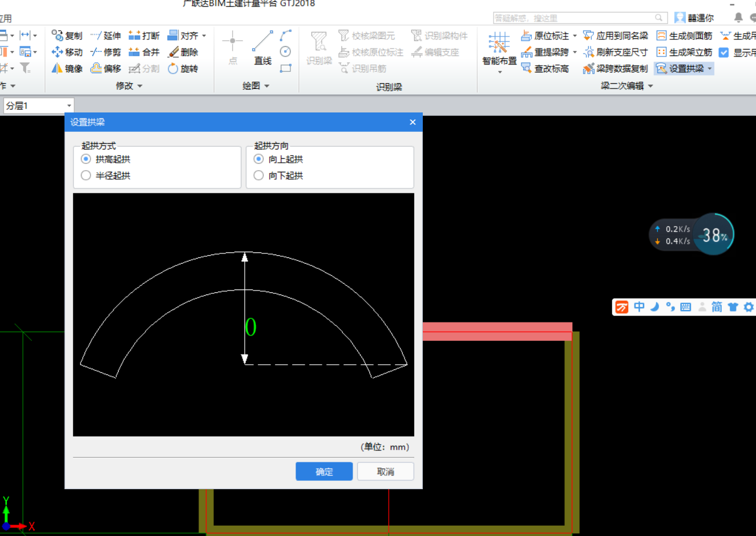Click 识别梁构件 button
Viewport: 756px width, 536px height.
pyautogui.click(x=439, y=35)
